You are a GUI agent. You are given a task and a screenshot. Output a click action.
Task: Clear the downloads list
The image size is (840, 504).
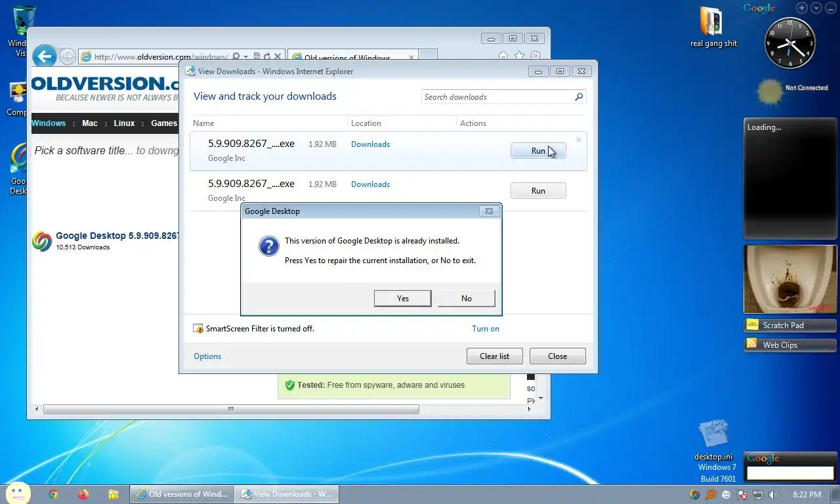(x=494, y=356)
